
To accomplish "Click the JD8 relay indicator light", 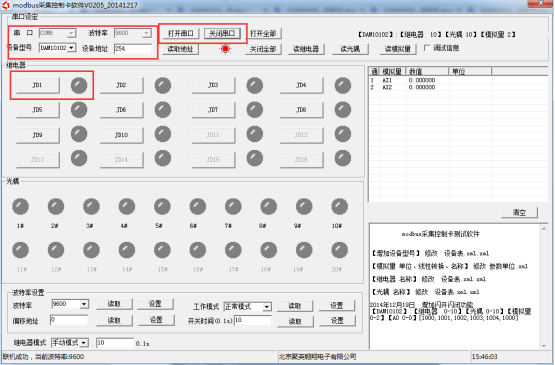I will [x=343, y=110].
